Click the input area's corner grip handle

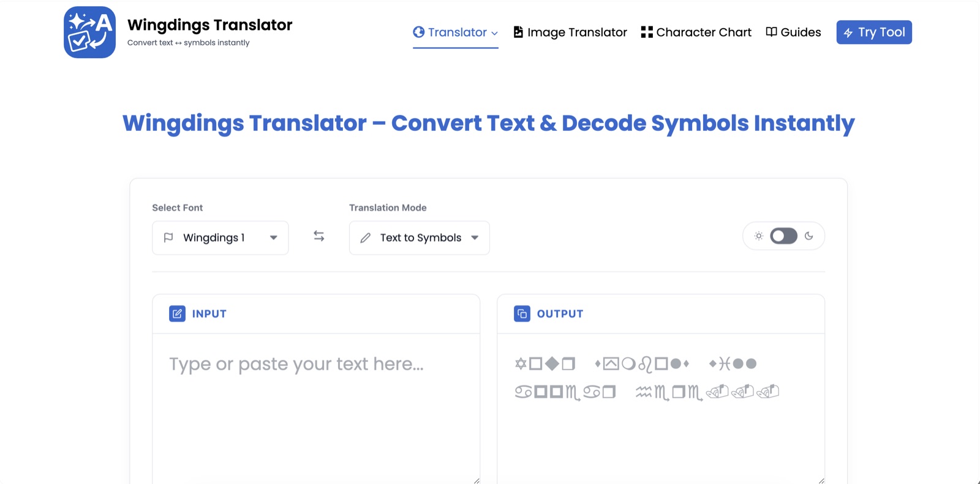click(477, 480)
